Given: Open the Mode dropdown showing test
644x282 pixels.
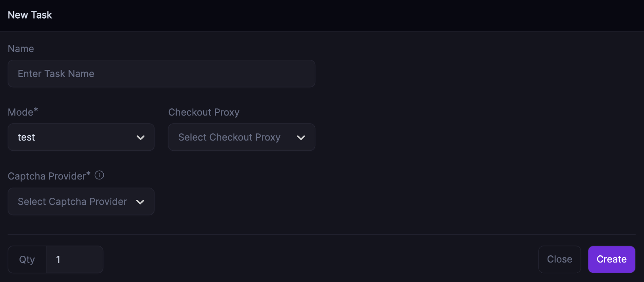Looking at the screenshot, I should coord(81,137).
